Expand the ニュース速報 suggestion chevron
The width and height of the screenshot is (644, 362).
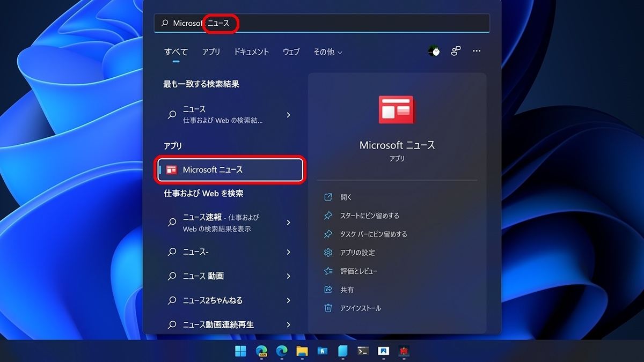(x=289, y=223)
